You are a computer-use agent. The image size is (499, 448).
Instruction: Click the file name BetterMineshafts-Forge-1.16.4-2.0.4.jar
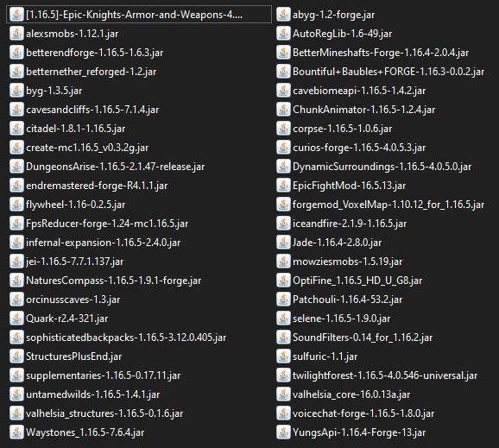click(381, 53)
